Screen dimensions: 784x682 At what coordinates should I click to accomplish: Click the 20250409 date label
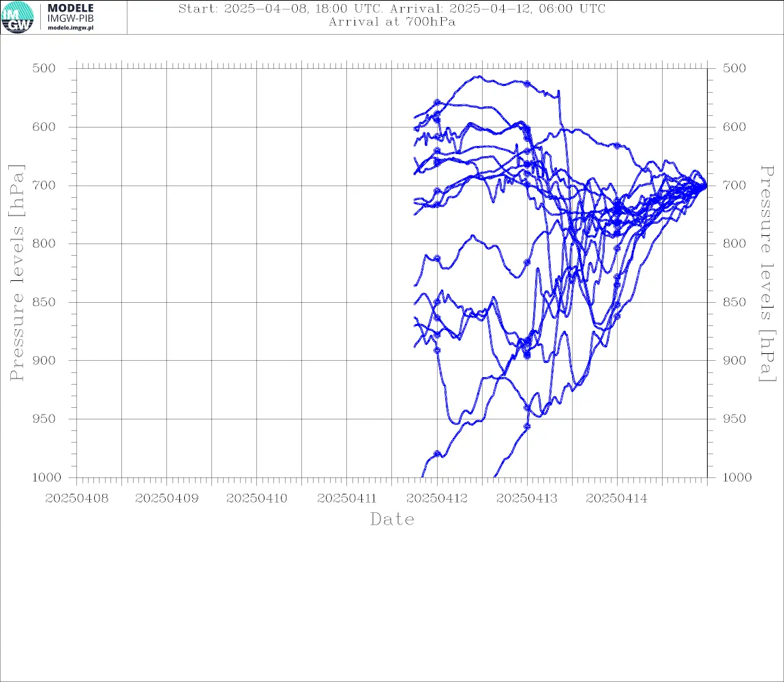[166, 499]
